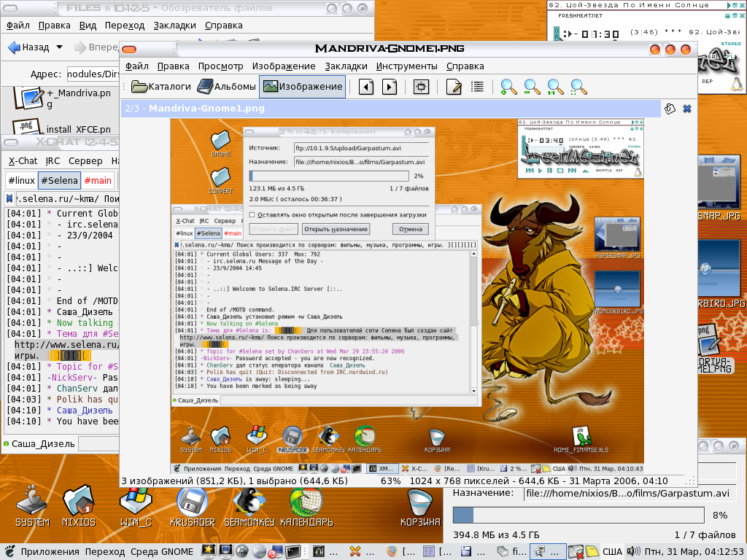Open the Сервер menu in X-Chat
This screenshot has height=560, width=747.
(85, 161)
